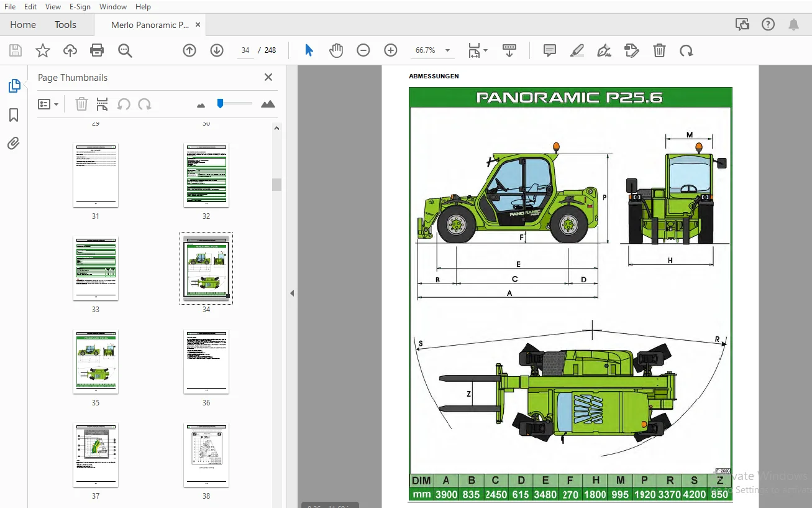Open the find text magnifier
This screenshot has width=812, height=508.
125,50
